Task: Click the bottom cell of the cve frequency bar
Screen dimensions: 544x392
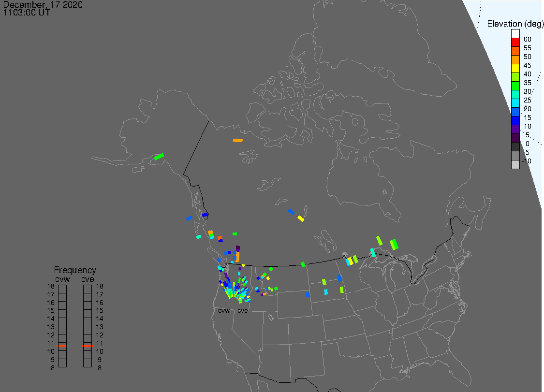Action: [88, 363]
